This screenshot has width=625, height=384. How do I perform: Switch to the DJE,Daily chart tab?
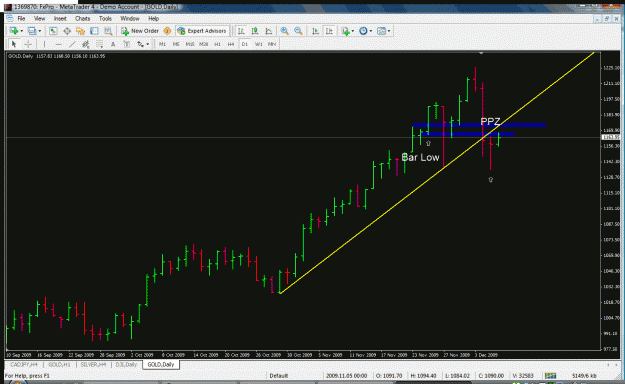coord(126,364)
